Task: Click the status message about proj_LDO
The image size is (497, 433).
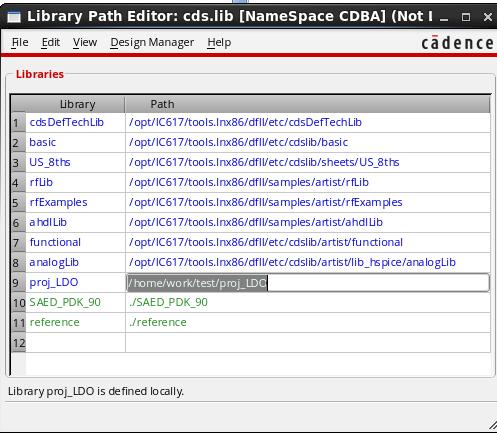Action: [x=96, y=391]
